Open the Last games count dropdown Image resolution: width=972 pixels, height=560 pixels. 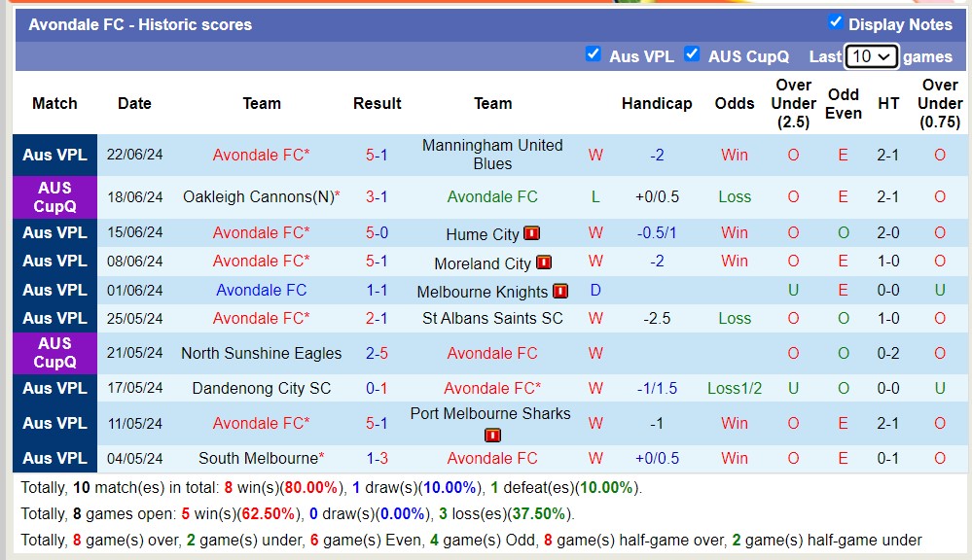coord(871,56)
